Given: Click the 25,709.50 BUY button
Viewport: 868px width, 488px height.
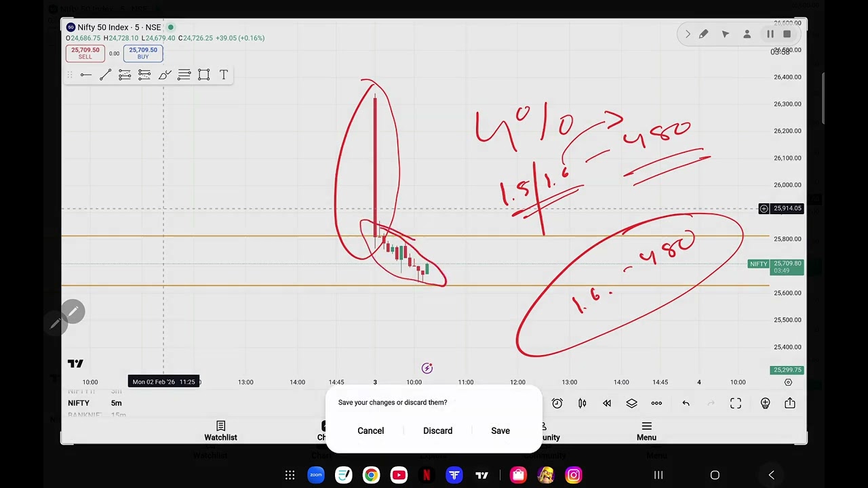Looking at the screenshot, I should (x=143, y=53).
